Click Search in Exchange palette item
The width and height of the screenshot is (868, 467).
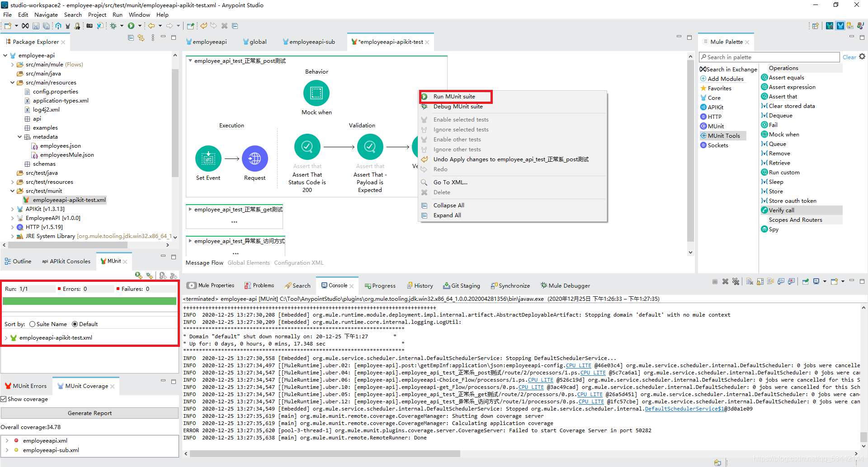728,69
